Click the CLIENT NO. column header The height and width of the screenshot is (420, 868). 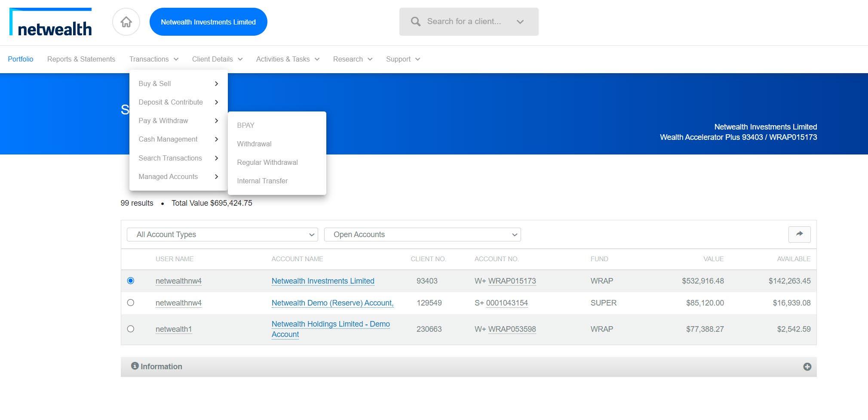pos(428,259)
